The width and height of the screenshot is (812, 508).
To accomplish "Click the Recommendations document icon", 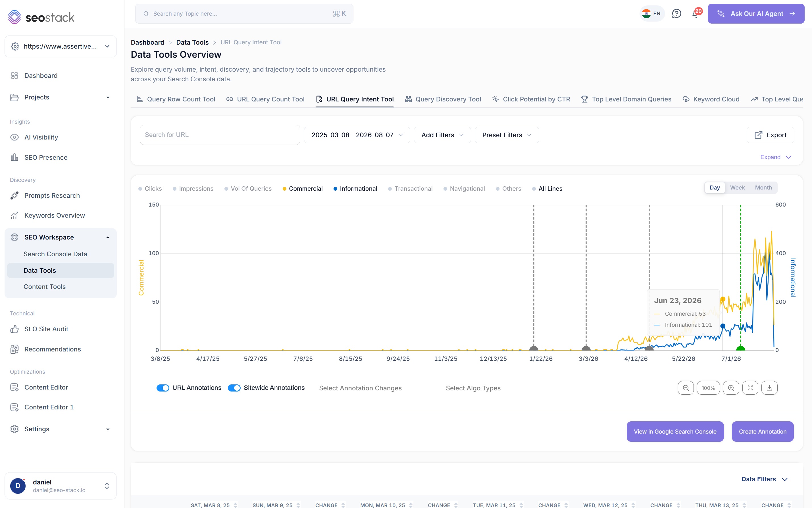I will [x=14, y=349].
